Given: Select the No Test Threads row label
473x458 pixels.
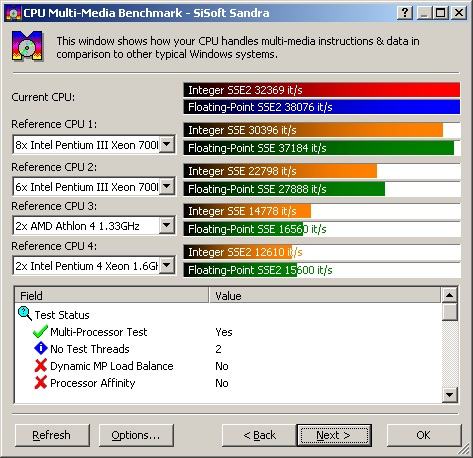Looking at the screenshot, I should 90,349.
